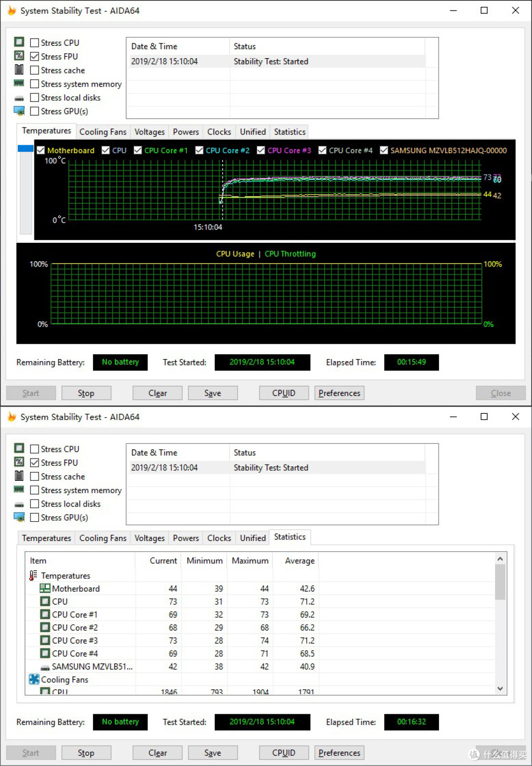Toggle the CPU Core #1 graph checkbox
Viewport: 532px width, 766px height.
[138, 150]
